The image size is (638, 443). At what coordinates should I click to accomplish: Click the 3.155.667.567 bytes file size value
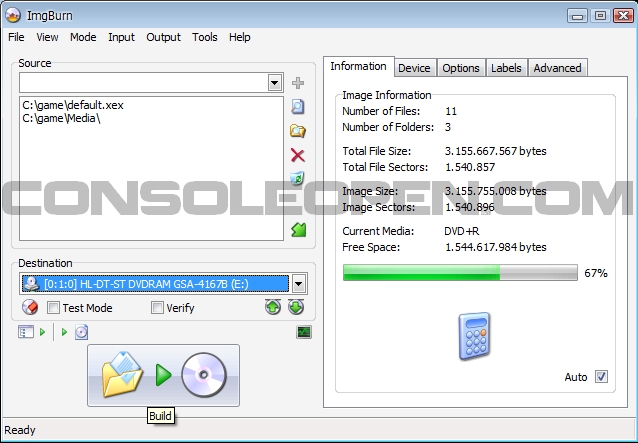[x=496, y=151]
